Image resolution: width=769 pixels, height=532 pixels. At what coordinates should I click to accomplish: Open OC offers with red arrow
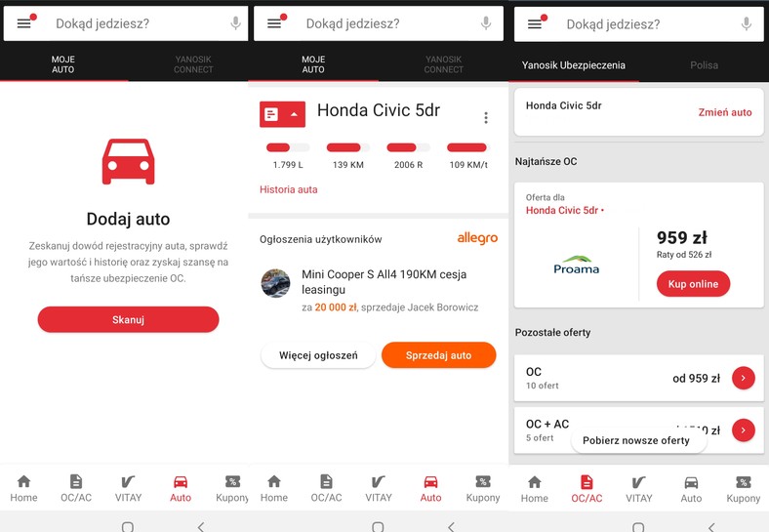click(x=743, y=378)
